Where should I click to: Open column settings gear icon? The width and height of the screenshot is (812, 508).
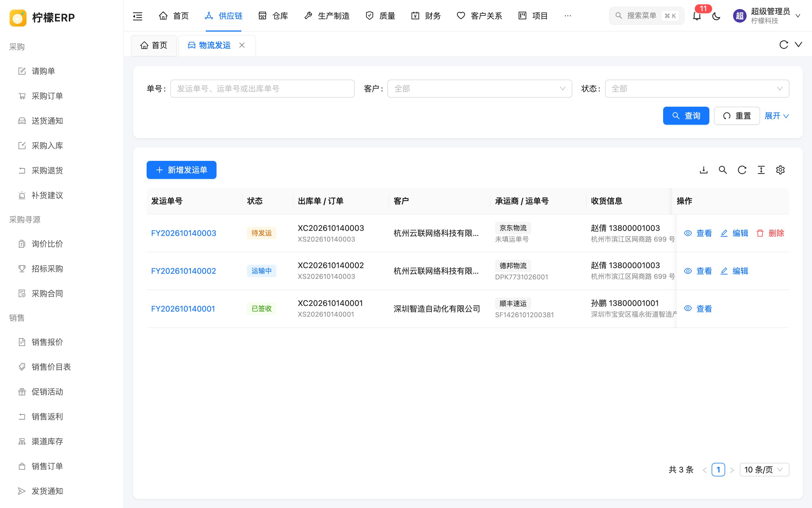click(x=780, y=170)
